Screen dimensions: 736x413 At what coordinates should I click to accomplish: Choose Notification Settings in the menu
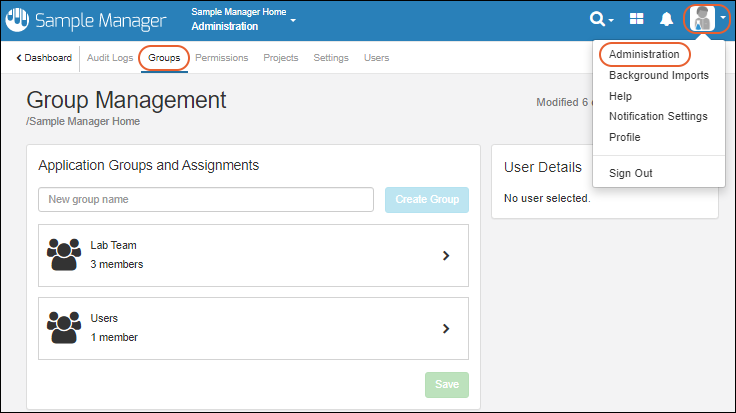[658, 116]
